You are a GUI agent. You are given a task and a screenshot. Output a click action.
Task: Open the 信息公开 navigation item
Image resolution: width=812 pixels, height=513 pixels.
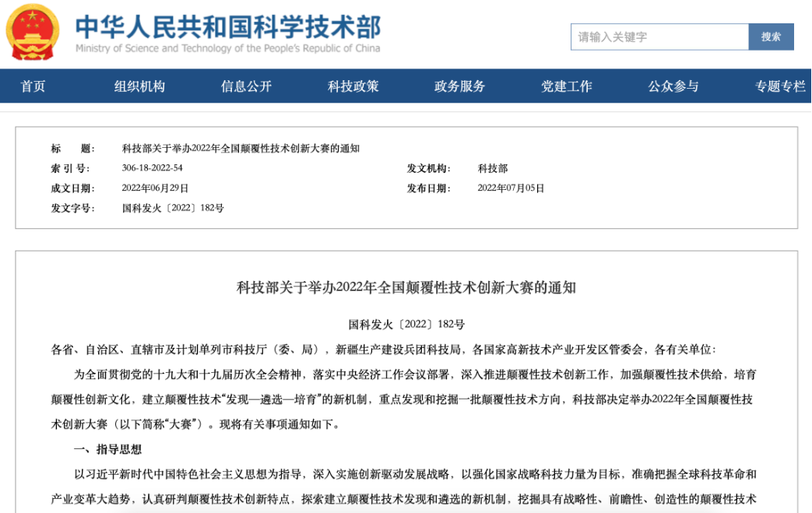(x=246, y=86)
